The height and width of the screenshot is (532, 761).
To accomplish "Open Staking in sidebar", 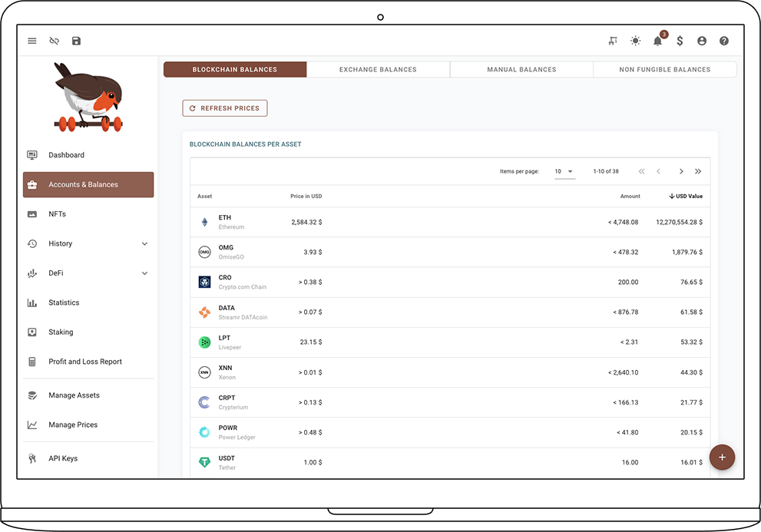I will (88, 332).
